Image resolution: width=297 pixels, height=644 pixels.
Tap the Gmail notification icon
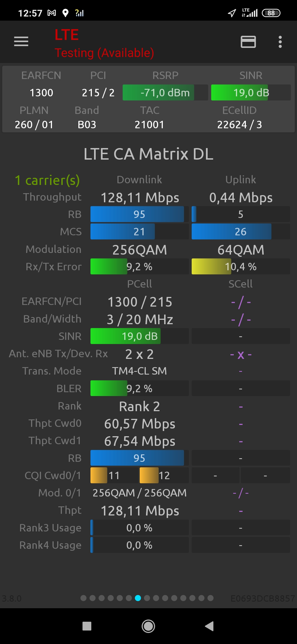pos(52,13)
